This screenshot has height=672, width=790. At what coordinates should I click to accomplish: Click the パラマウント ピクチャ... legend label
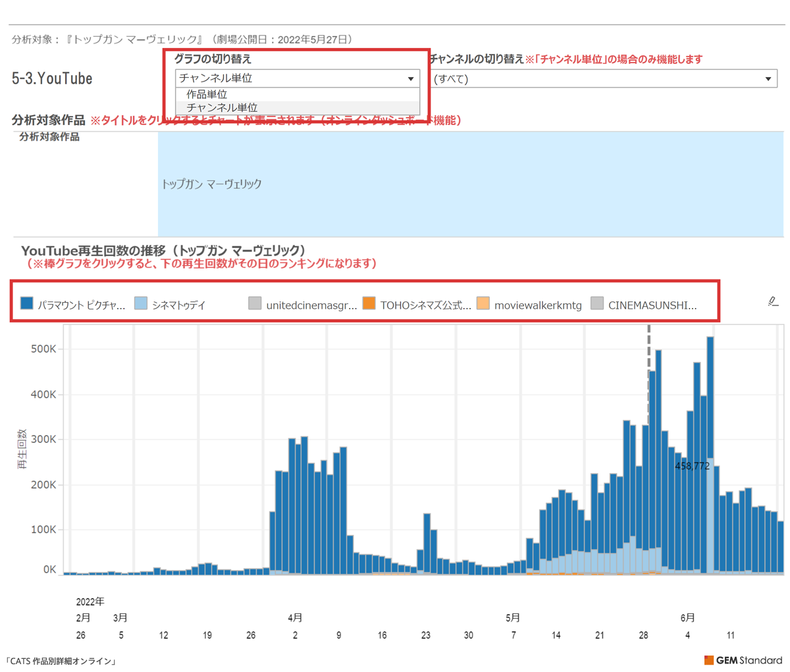[x=81, y=305]
